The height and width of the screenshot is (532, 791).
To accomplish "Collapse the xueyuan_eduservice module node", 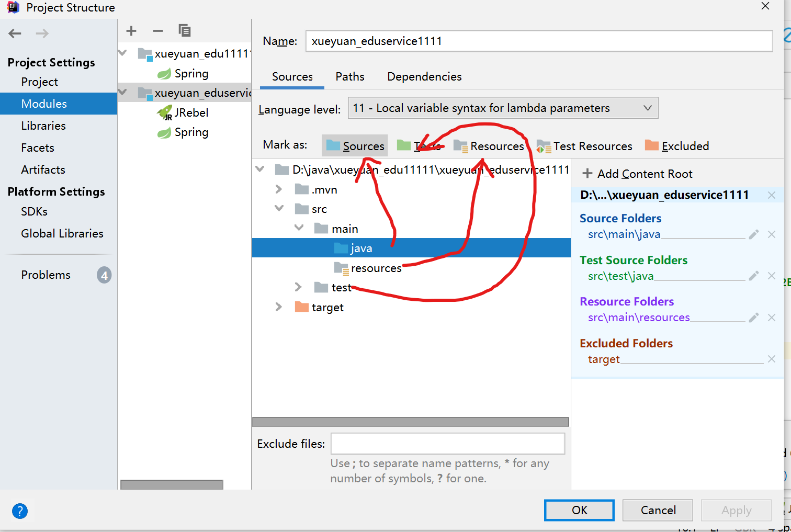I will pos(123,93).
